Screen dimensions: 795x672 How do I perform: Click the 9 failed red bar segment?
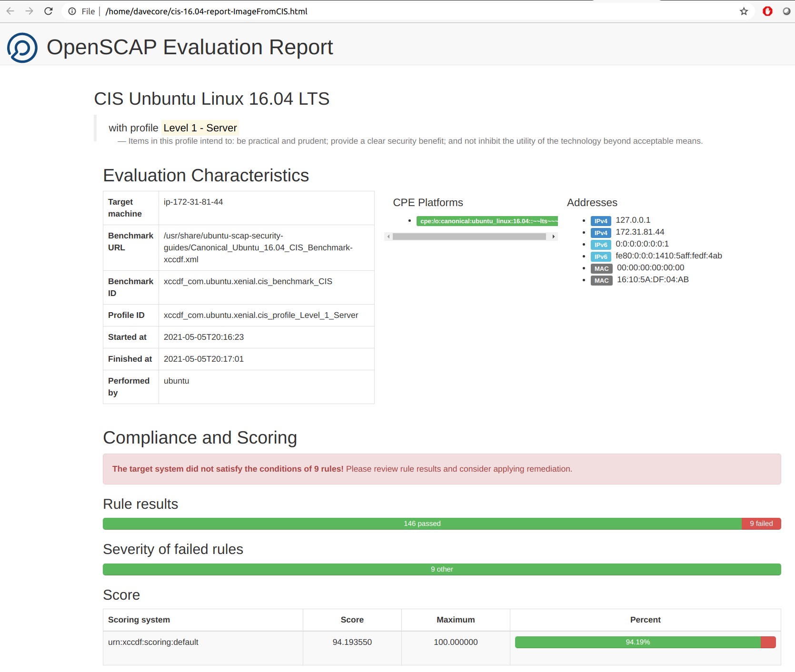[x=761, y=524]
